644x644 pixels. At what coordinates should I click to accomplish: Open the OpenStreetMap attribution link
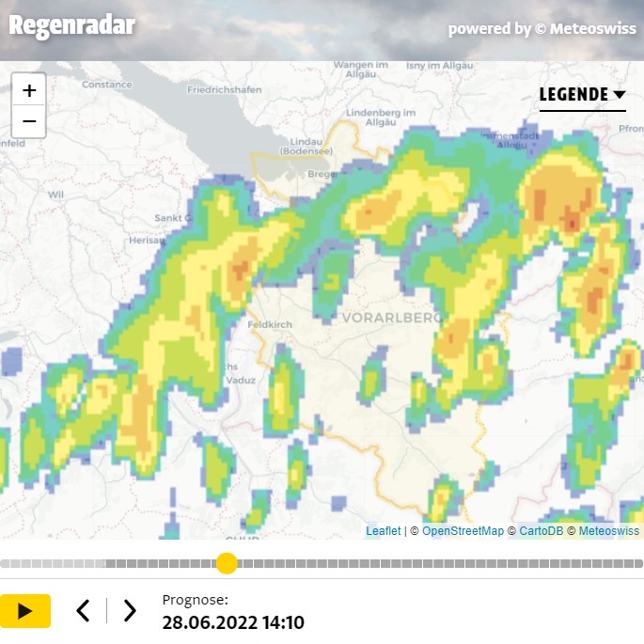(x=463, y=531)
